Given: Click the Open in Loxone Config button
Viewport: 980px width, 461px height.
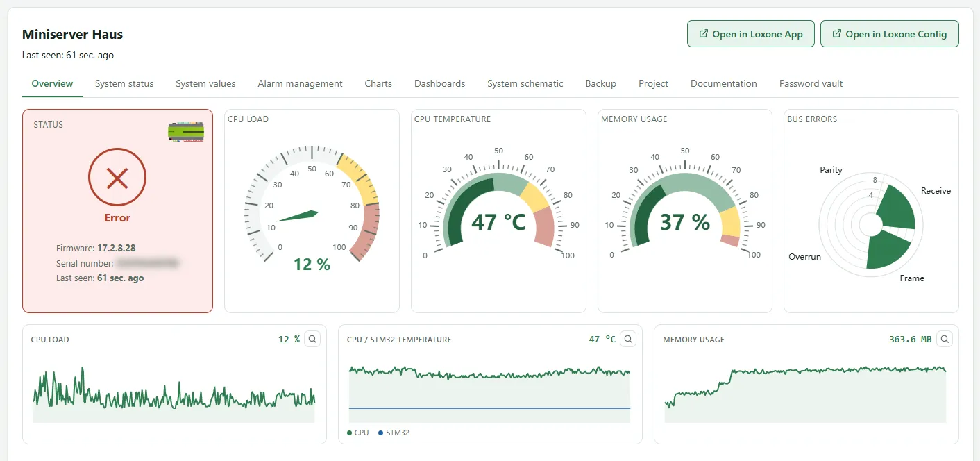Looking at the screenshot, I should coord(889,34).
